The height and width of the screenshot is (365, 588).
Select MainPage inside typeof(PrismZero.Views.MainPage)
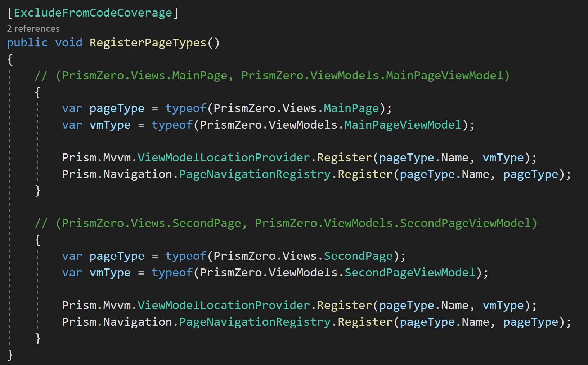[x=351, y=108]
